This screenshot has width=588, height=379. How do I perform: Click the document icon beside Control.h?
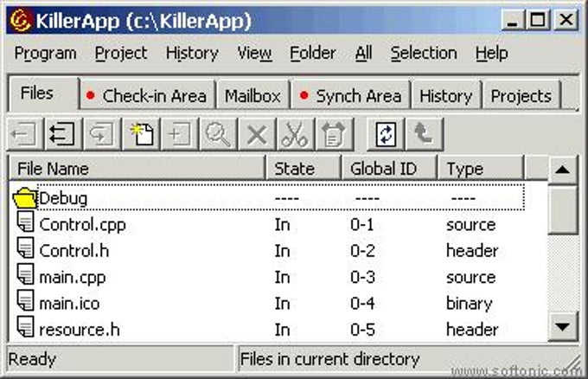tap(25, 247)
